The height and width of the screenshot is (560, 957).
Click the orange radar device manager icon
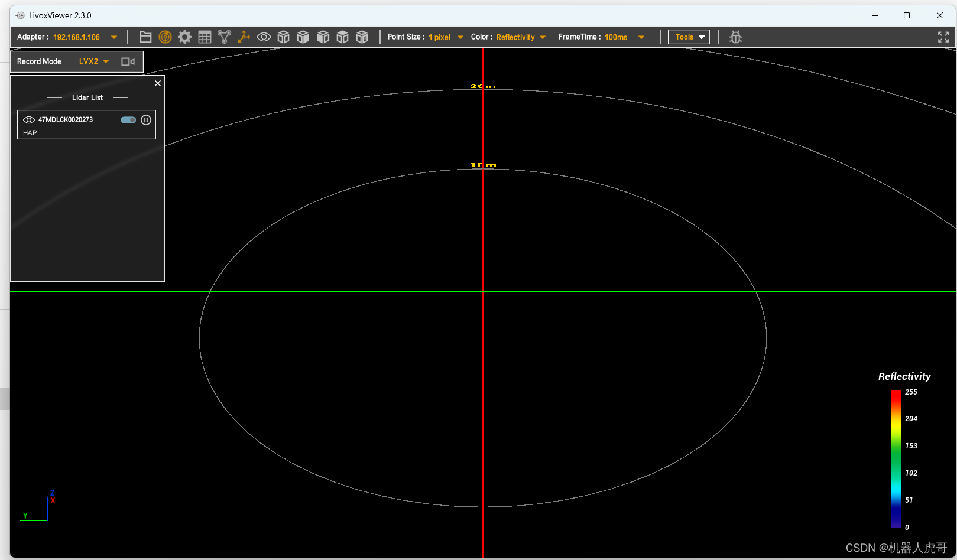[x=166, y=37]
